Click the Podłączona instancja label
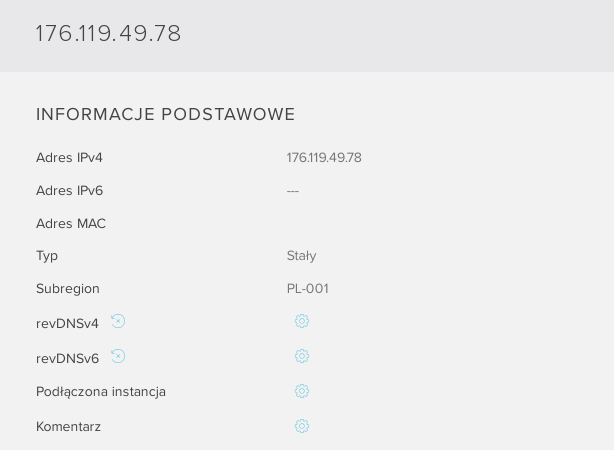Image resolution: width=614 pixels, height=450 pixels. (101, 392)
